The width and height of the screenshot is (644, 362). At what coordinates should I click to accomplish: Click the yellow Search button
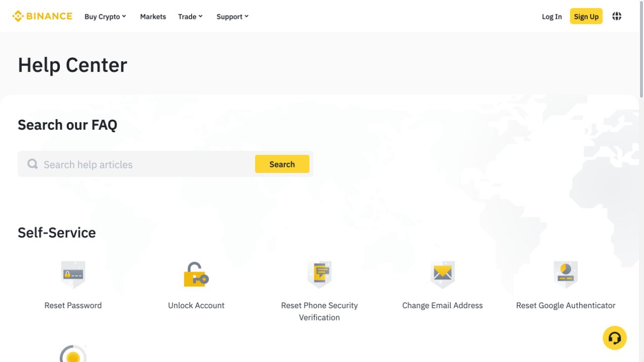282,164
